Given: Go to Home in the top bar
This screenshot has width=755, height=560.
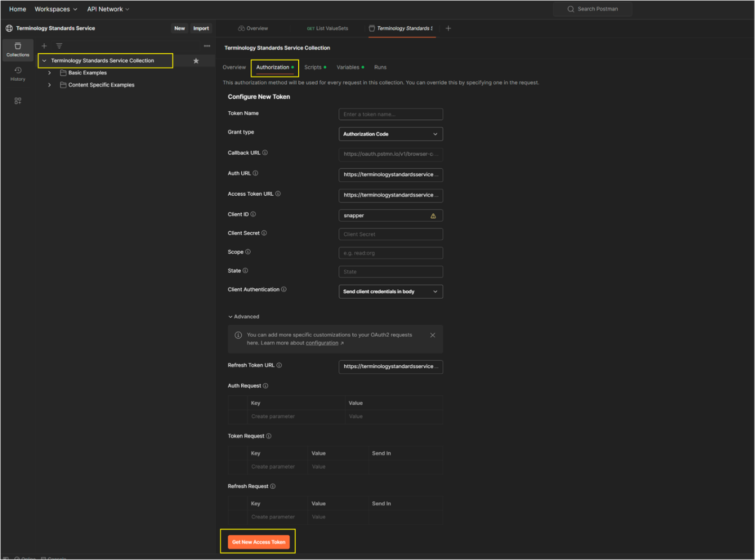Looking at the screenshot, I should (x=17, y=9).
